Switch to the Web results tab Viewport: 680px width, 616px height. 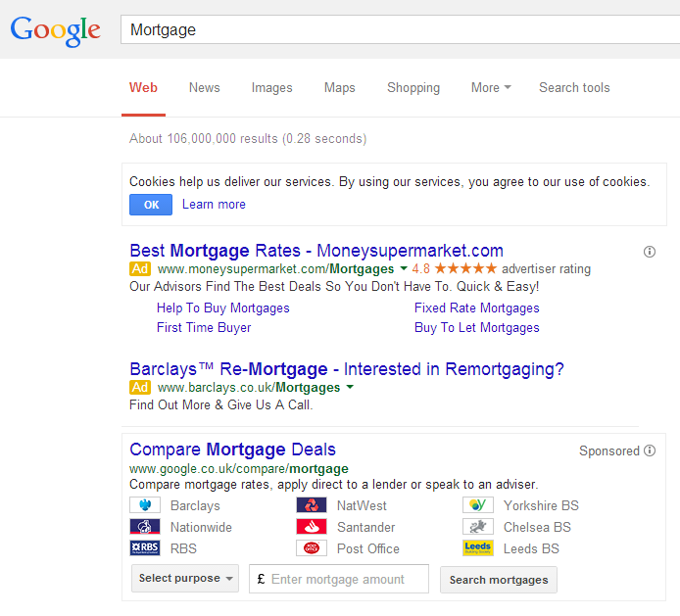[x=143, y=87]
